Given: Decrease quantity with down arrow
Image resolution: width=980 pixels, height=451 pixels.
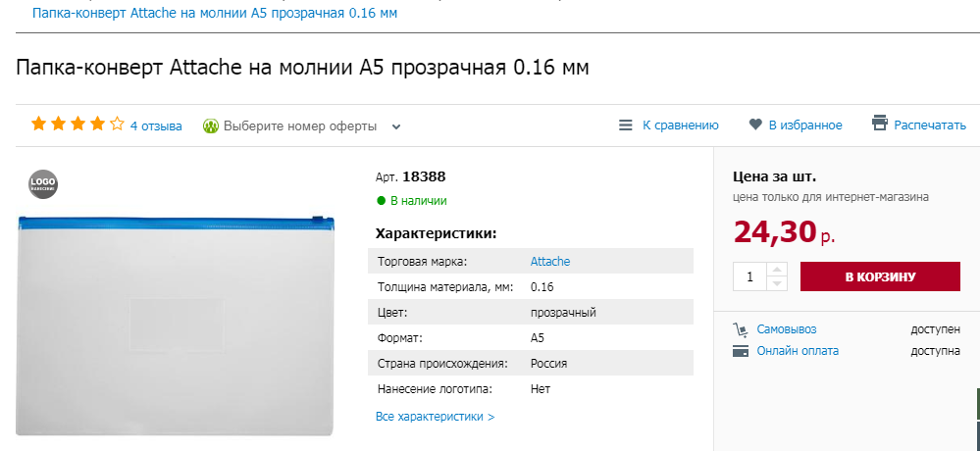Looking at the screenshot, I should click(x=777, y=283).
